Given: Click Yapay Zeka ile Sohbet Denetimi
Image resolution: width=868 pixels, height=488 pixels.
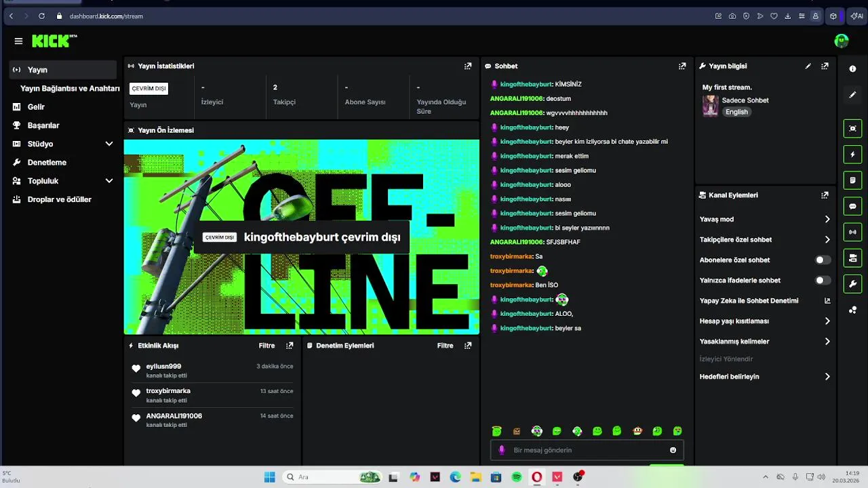Looking at the screenshot, I should click(749, 300).
